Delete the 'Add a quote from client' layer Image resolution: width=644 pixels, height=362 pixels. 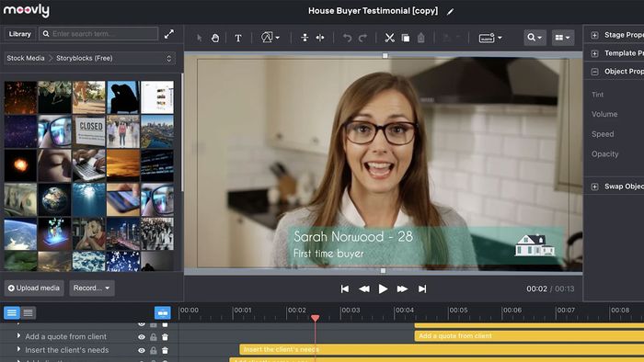pyautogui.click(x=165, y=337)
